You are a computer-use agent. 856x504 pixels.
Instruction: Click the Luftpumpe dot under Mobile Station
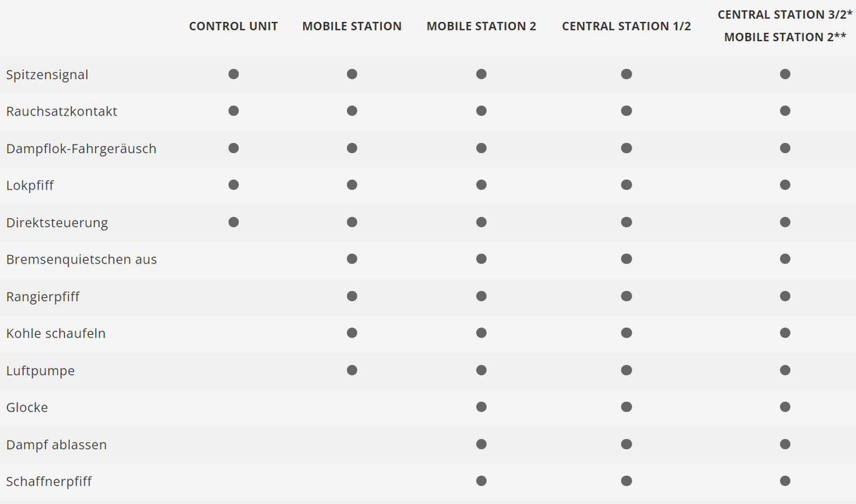[x=352, y=370]
